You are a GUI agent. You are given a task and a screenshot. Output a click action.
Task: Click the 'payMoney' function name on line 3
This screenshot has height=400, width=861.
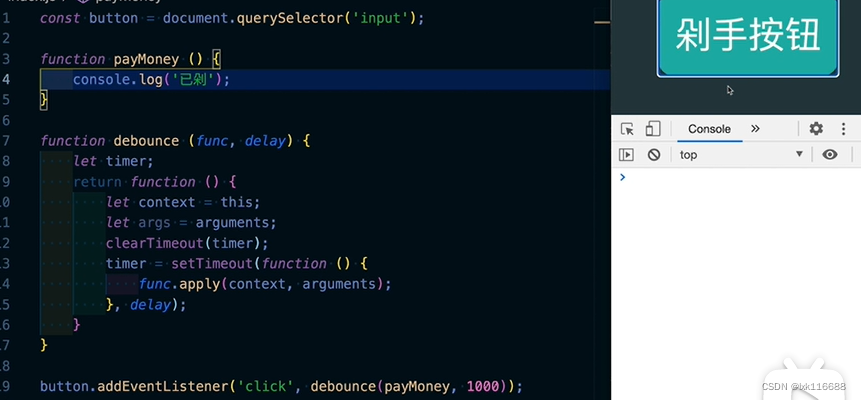(146, 59)
